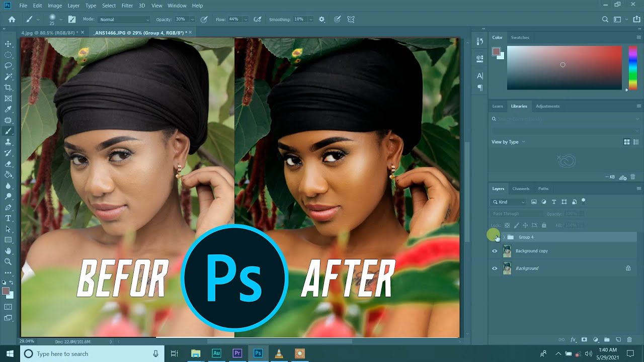Image resolution: width=644 pixels, height=362 pixels.
Task: Add a layer style (fx)
Action: [573, 340]
